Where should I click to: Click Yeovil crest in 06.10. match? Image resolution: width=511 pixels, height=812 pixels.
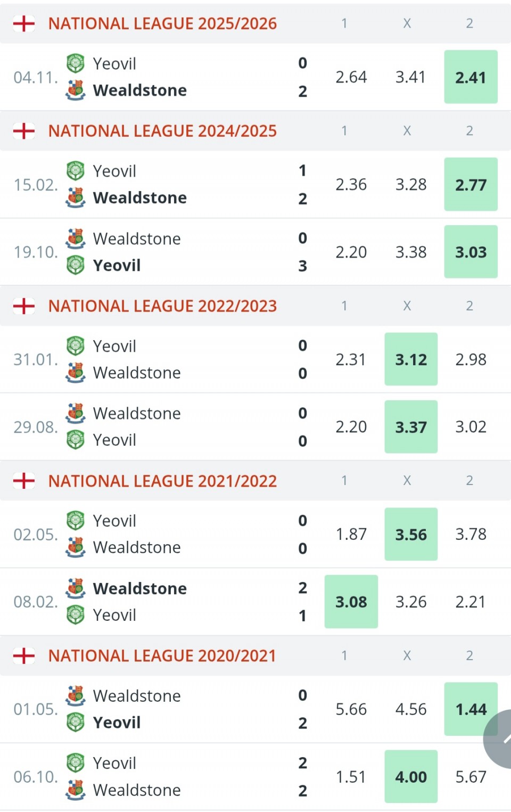[x=76, y=763]
